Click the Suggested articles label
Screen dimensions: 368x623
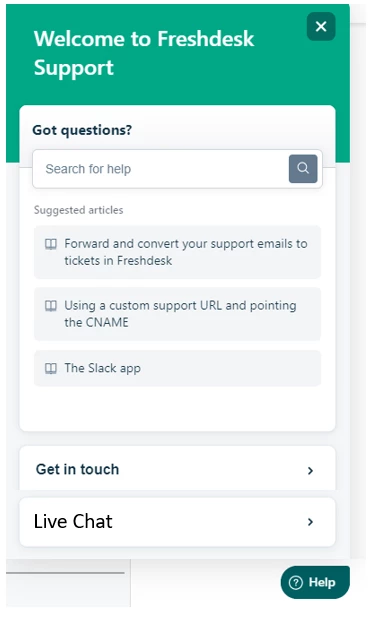[79, 210]
